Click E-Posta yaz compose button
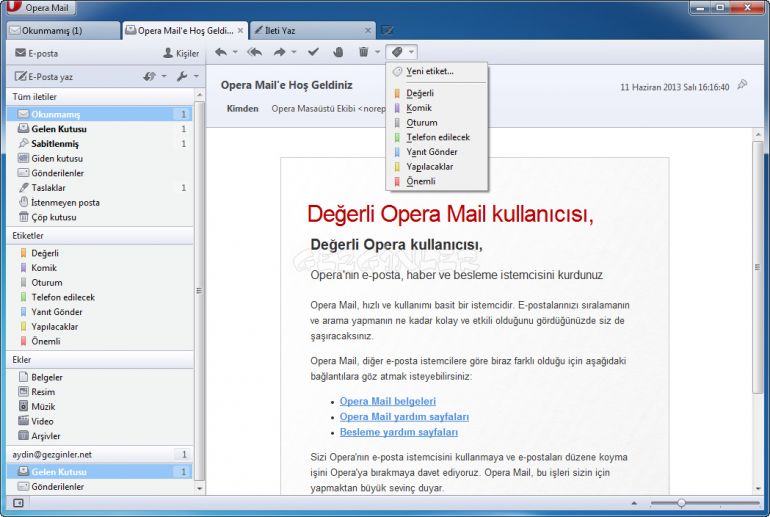 coord(44,77)
